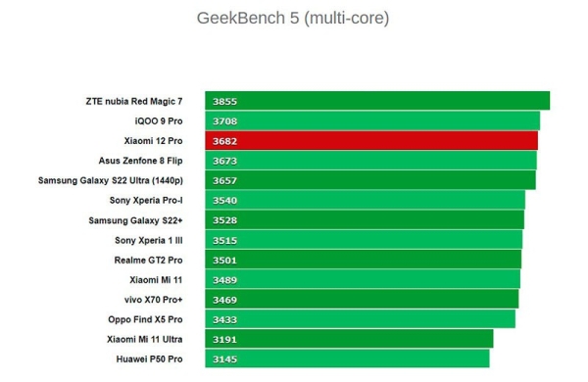Image resolution: width=588 pixels, height=382 pixels.
Task: Click the 3855 score value
Action: [x=225, y=102]
